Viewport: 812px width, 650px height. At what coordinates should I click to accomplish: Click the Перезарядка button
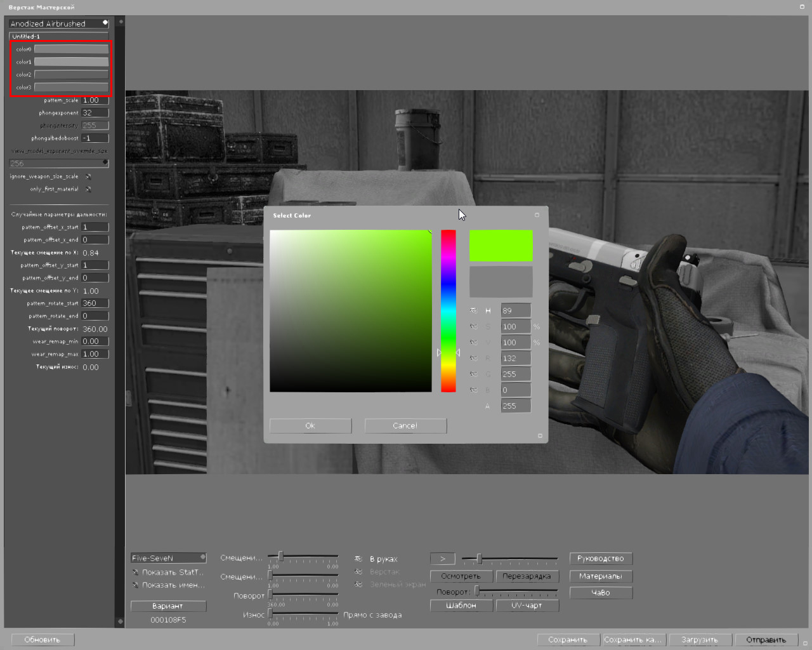pyautogui.click(x=527, y=576)
